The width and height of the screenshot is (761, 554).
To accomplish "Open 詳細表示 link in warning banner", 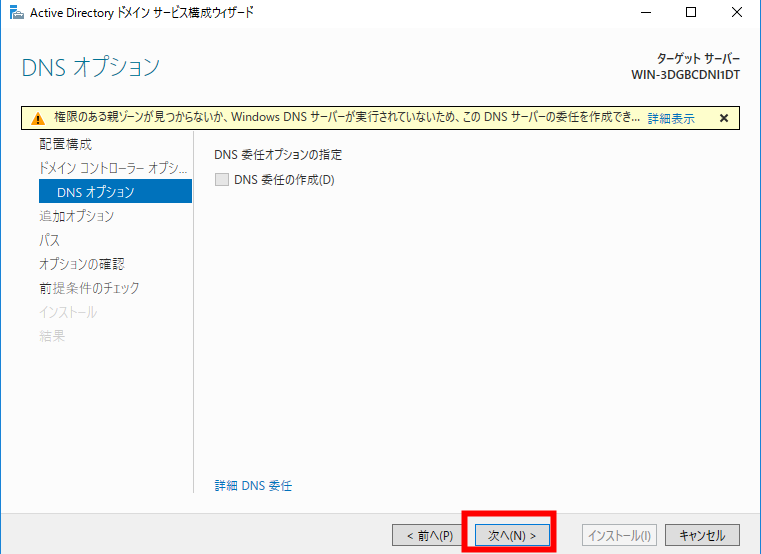I will (671, 118).
